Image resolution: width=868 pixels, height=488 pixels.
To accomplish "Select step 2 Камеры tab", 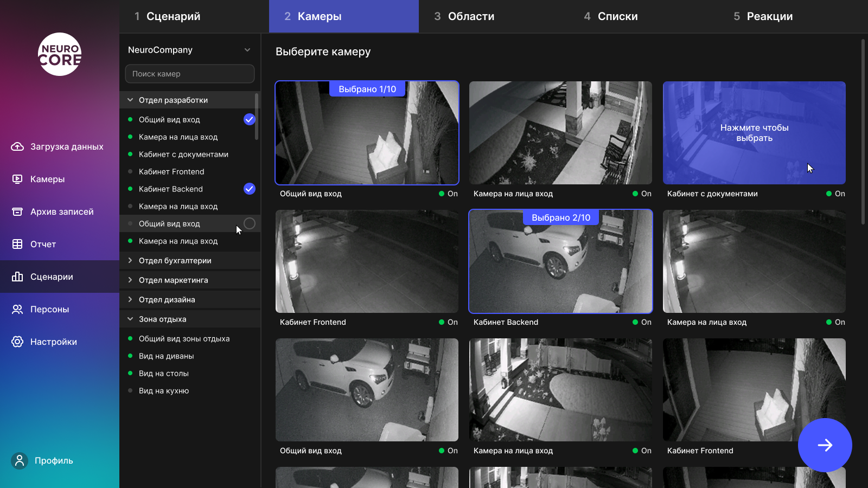I will (x=344, y=16).
